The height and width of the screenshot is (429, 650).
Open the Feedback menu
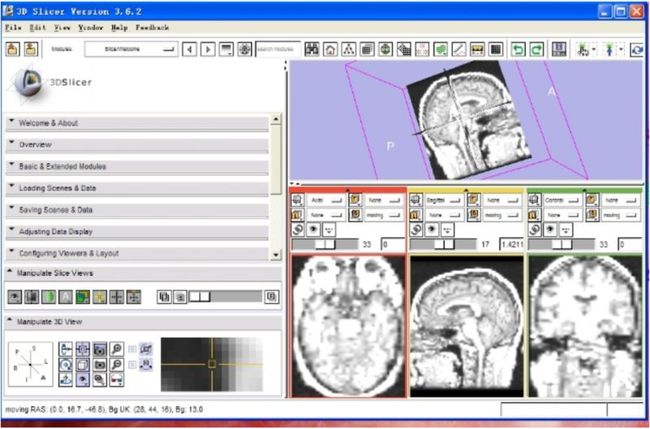click(152, 27)
